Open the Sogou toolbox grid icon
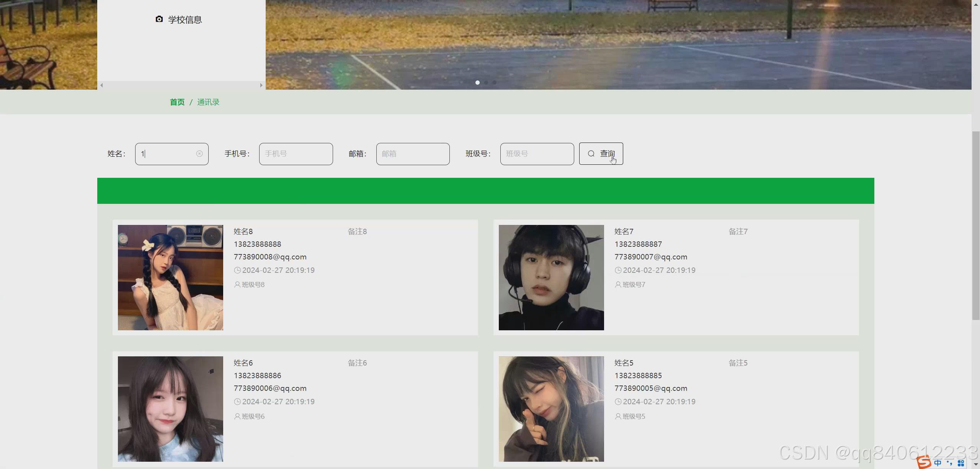This screenshot has width=980, height=469. (x=961, y=463)
